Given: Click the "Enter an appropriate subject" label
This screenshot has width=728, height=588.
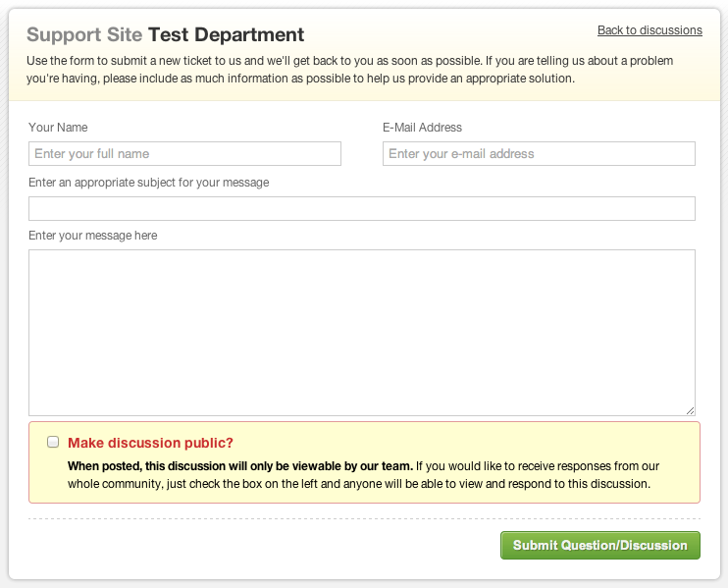Looking at the screenshot, I should (x=148, y=183).
